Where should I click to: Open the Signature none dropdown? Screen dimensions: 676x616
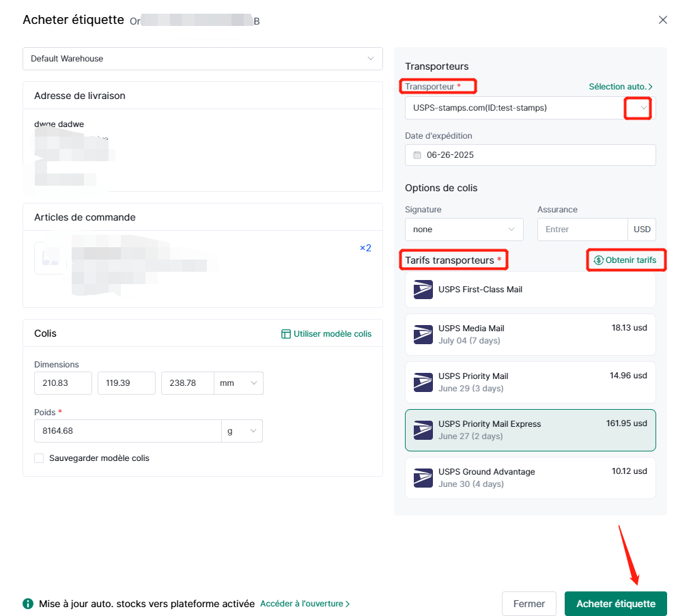(464, 229)
